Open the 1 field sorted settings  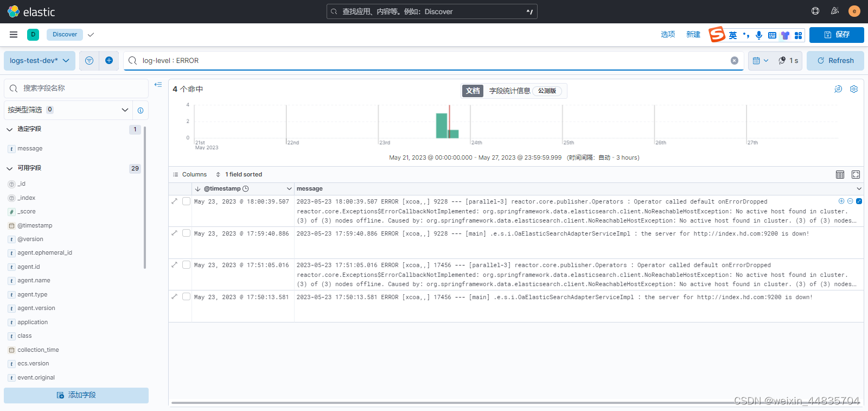239,174
